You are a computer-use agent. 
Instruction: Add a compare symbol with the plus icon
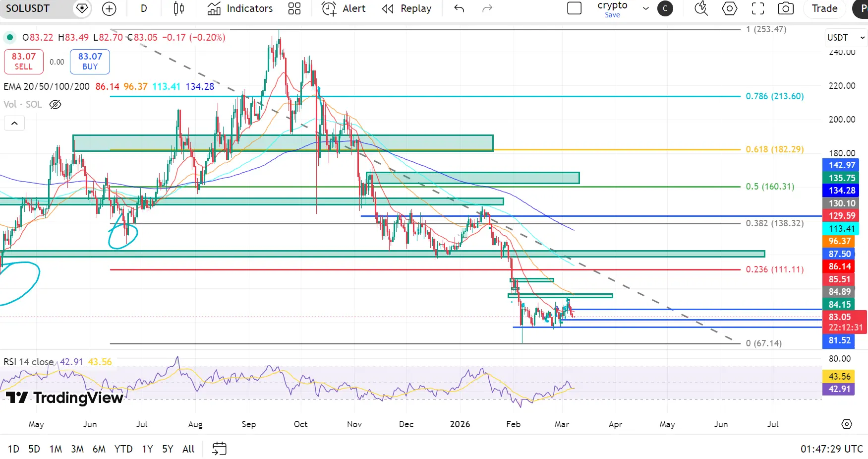click(109, 8)
